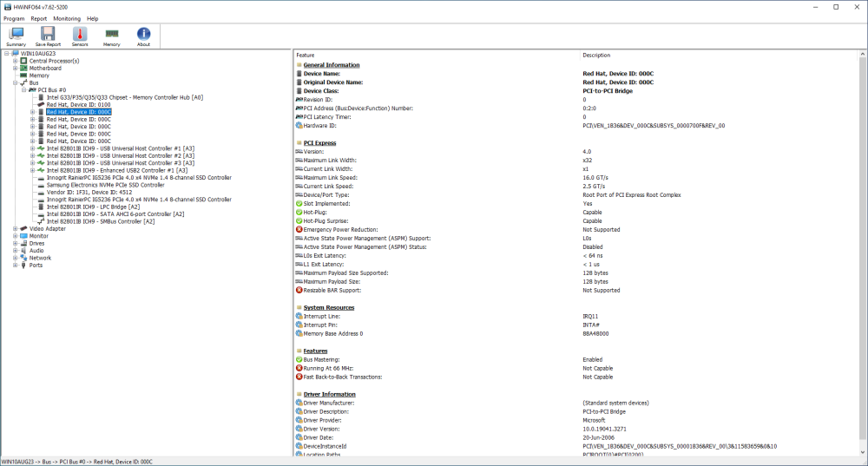
Task: Click green check icon beside Bus Mastering
Action: click(x=299, y=360)
